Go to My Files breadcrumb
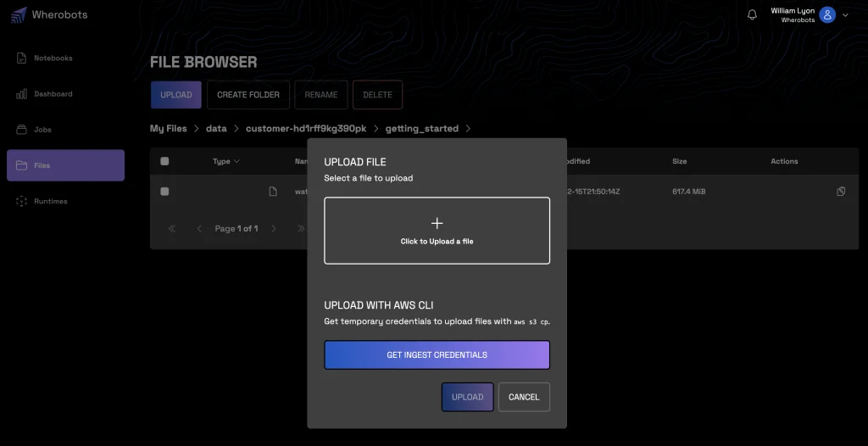 169,129
